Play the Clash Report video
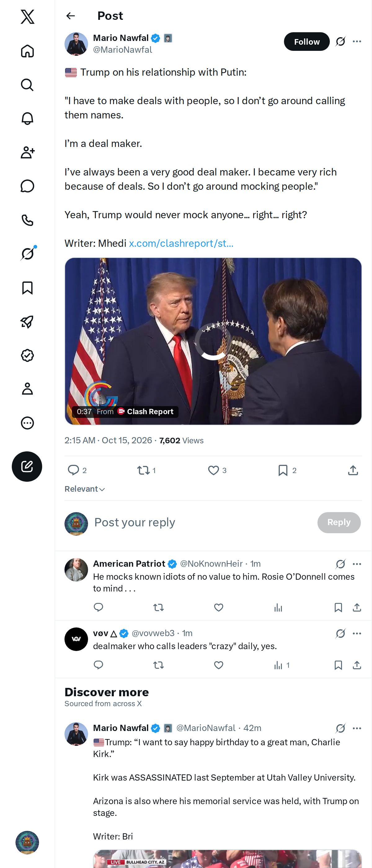Screen dimensions: 372x868 click(213, 341)
